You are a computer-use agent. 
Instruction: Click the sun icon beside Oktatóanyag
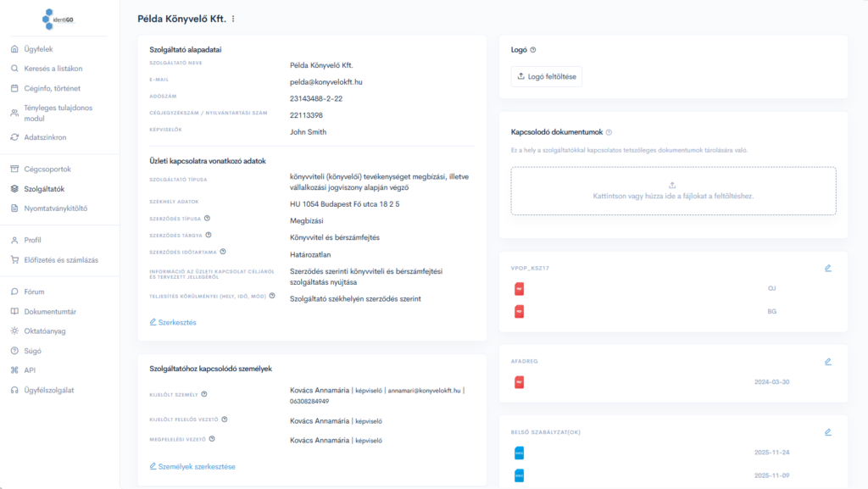[x=14, y=331]
